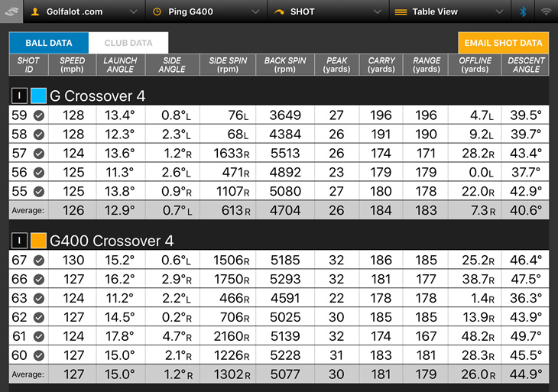Toggle the checkmark for shot 67
The image size is (558, 392).
pyautogui.click(x=39, y=261)
